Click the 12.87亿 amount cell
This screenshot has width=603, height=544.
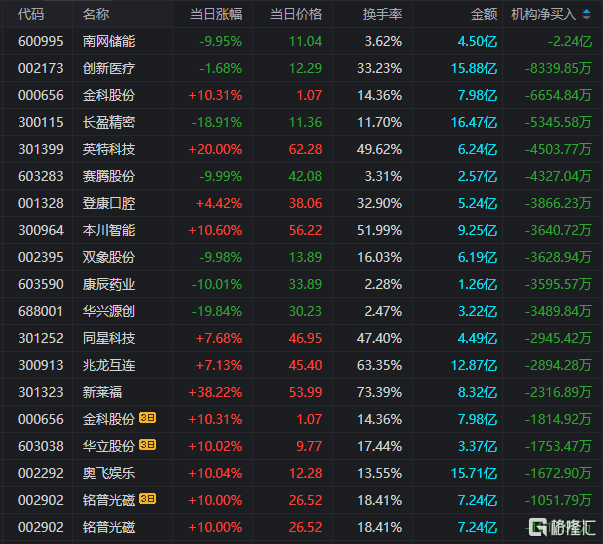[474, 365]
